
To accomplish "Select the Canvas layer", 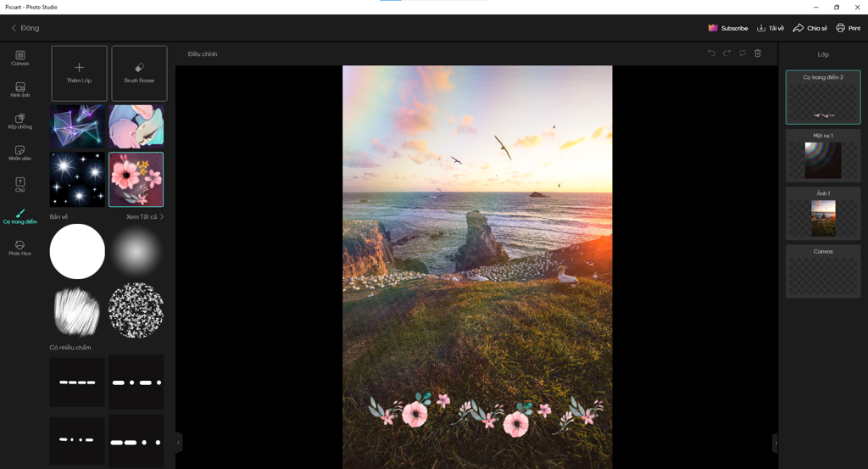I will 823,271.
